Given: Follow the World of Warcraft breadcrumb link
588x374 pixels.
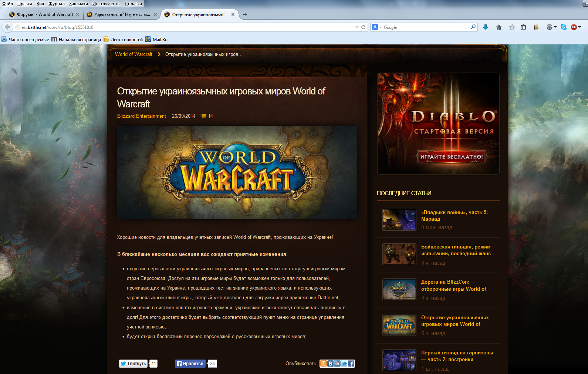Looking at the screenshot, I should click(x=134, y=54).
